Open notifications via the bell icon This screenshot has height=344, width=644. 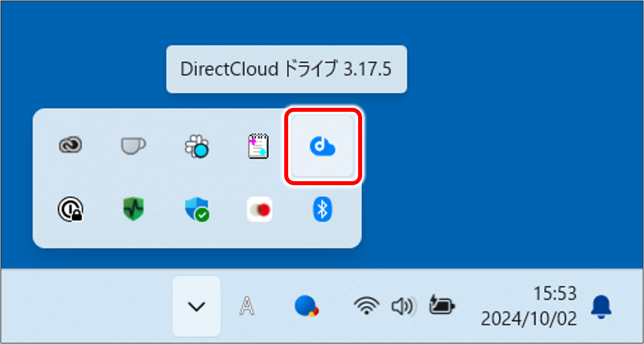[601, 307]
